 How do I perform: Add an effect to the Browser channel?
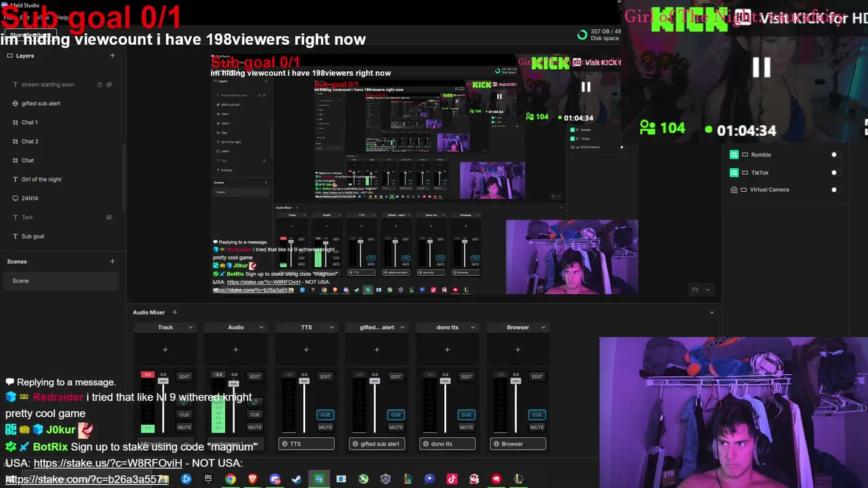[517, 350]
